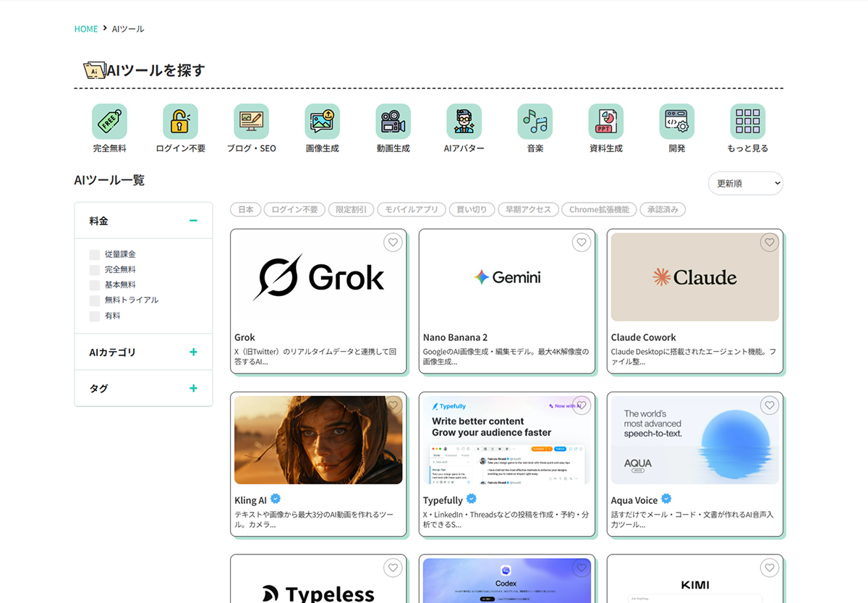Click the Claude logo thumbnail
Image resolution: width=868 pixels, height=603 pixels.
[695, 277]
